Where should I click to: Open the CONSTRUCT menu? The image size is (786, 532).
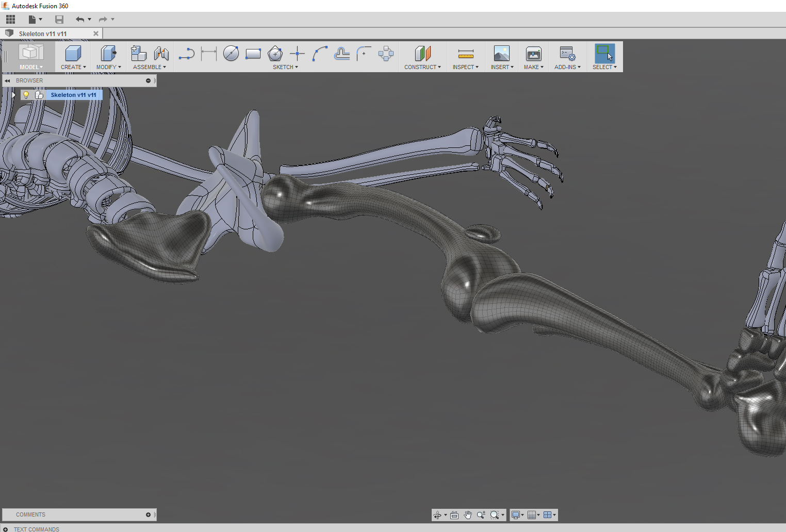pyautogui.click(x=422, y=67)
